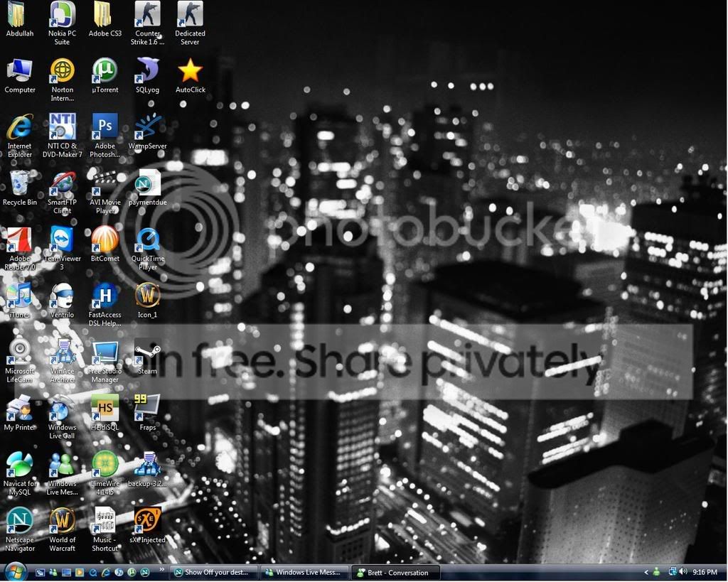Screen dimensions: 728x582
Task: Open NTI CD & DVD-Maker 7
Action: [63, 136]
